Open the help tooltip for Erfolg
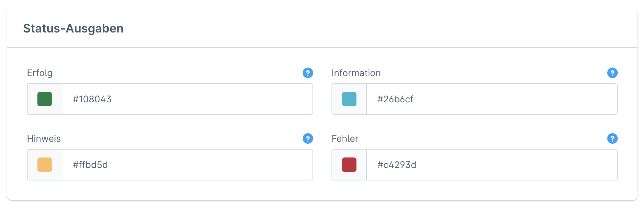The height and width of the screenshot is (208, 644). point(308,73)
